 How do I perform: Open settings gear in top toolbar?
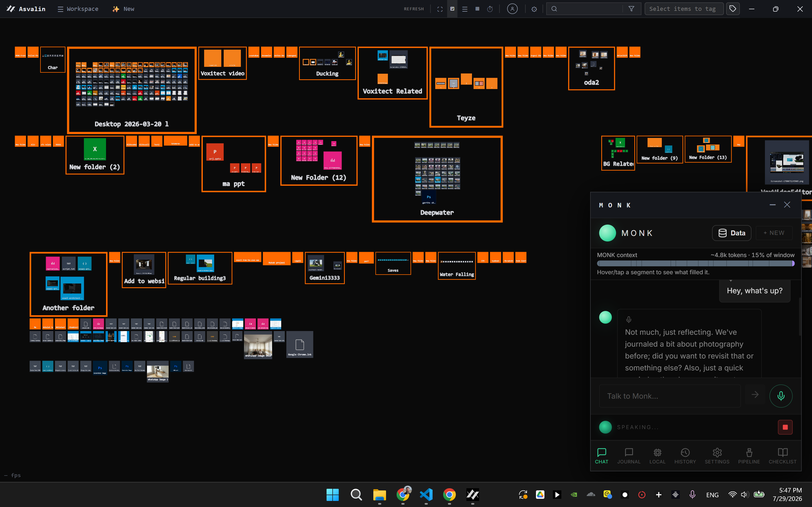pyautogui.click(x=534, y=9)
